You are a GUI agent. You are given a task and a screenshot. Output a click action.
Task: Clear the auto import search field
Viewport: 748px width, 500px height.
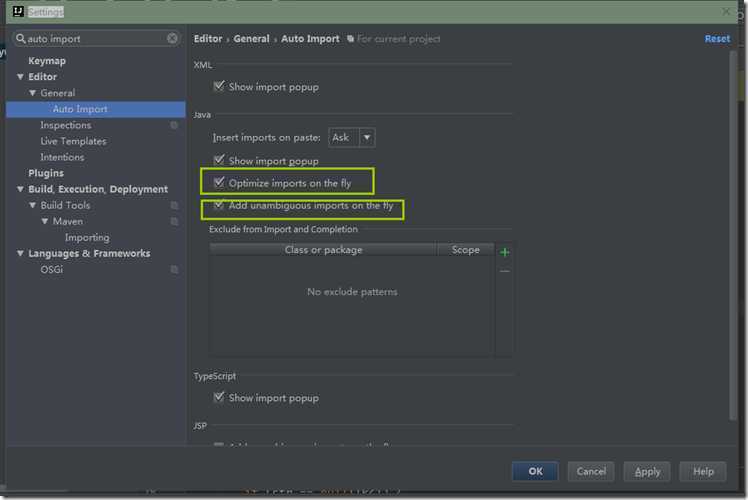(172, 38)
